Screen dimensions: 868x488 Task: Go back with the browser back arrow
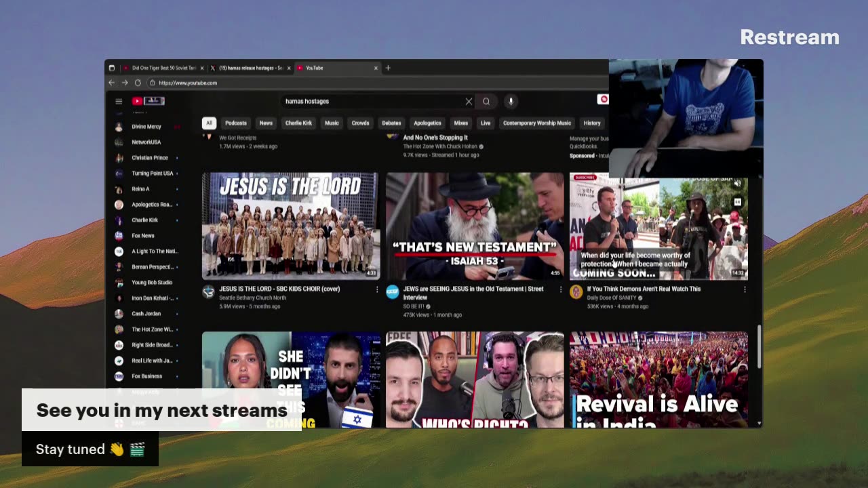(112, 83)
